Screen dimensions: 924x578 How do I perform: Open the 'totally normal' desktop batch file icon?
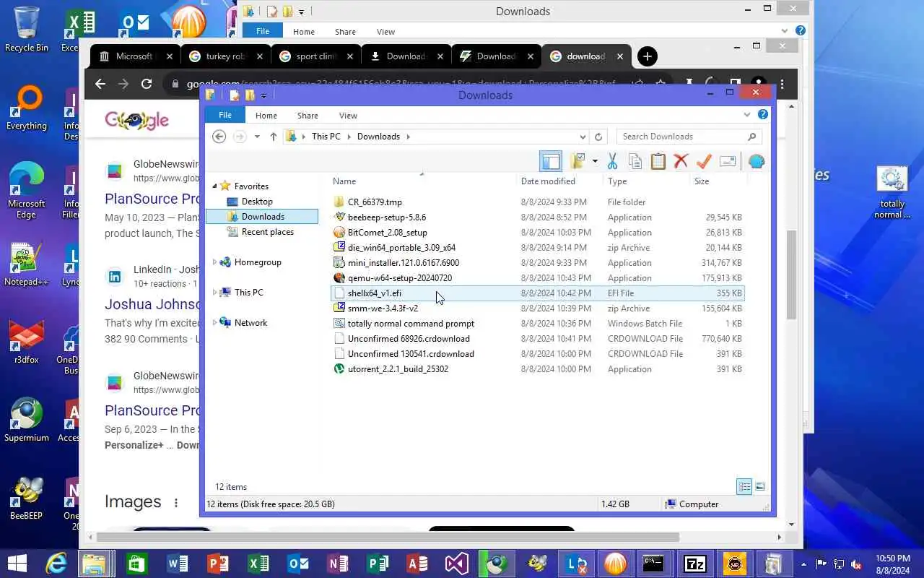click(x=892, y=192)
